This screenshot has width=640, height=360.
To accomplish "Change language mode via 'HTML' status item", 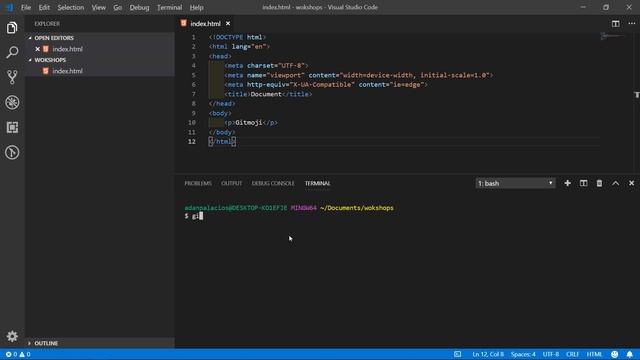I will point(594,354).
